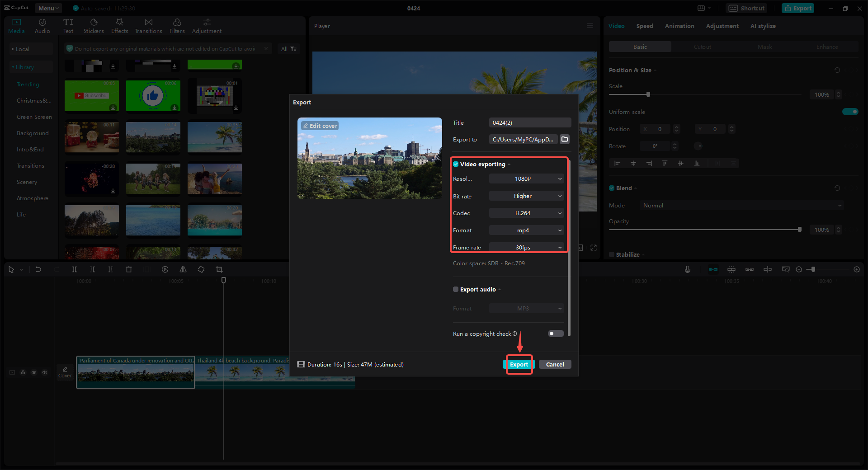868x470 pixels.
Task: Open the Menu at the top left
Action: [x=47, y=8]
